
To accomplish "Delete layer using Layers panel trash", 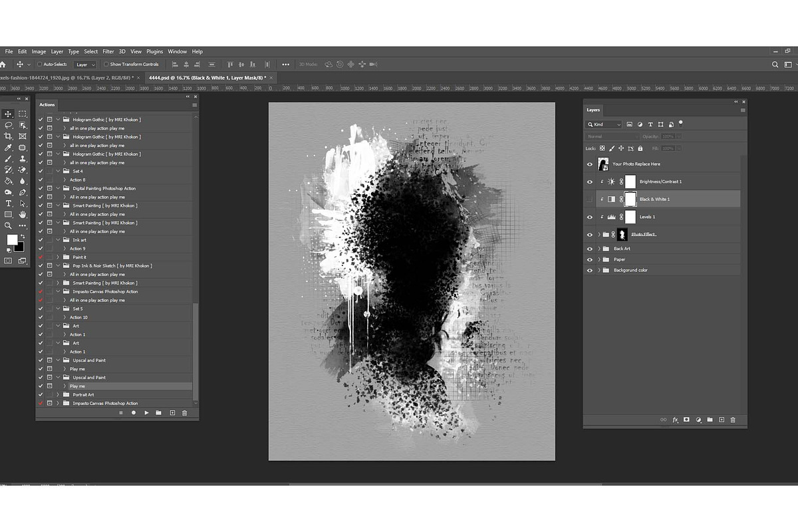I will (733, 420).
